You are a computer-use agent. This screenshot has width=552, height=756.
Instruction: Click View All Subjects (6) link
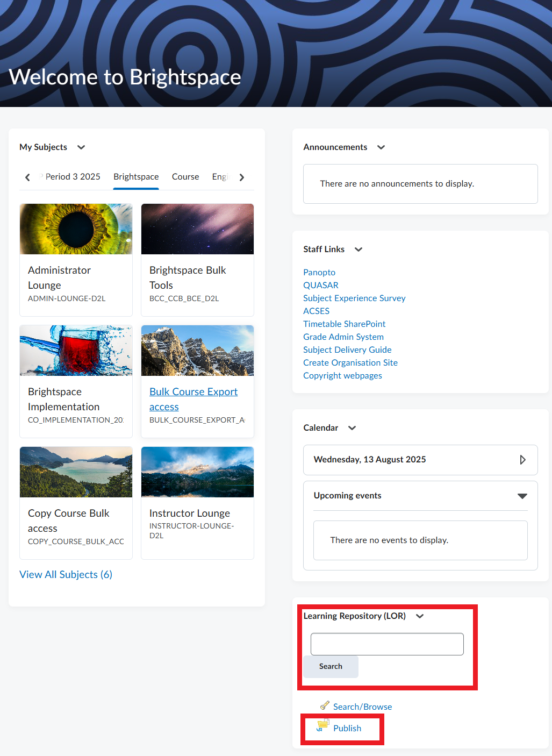coord(66,575)
